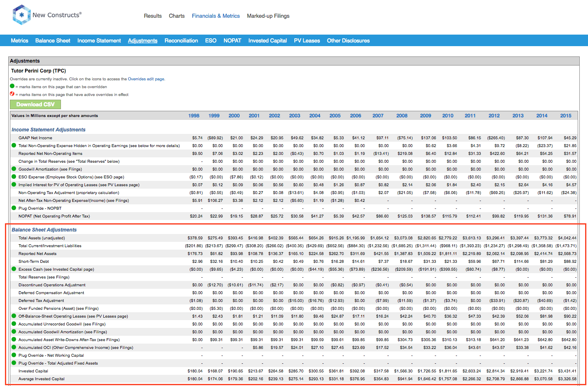Open the Results tab
Viewport: 588px width, 386px height.
tap(153, 16)
